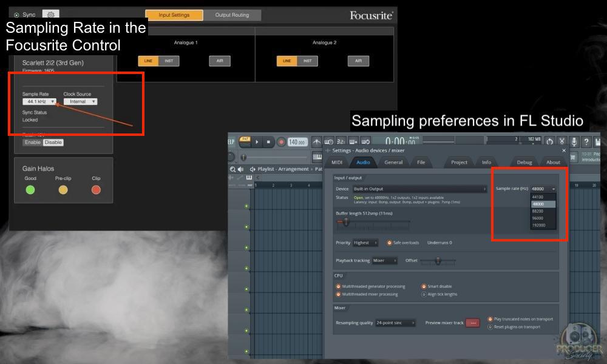Click the FL Studio play button
The height and width of the screenshot is (364, 607).
(257, 143)
